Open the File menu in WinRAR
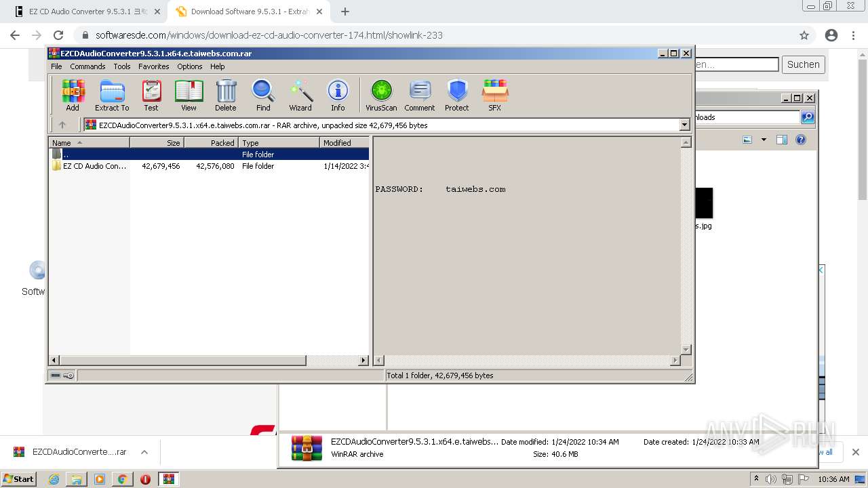 coord(56,66)
